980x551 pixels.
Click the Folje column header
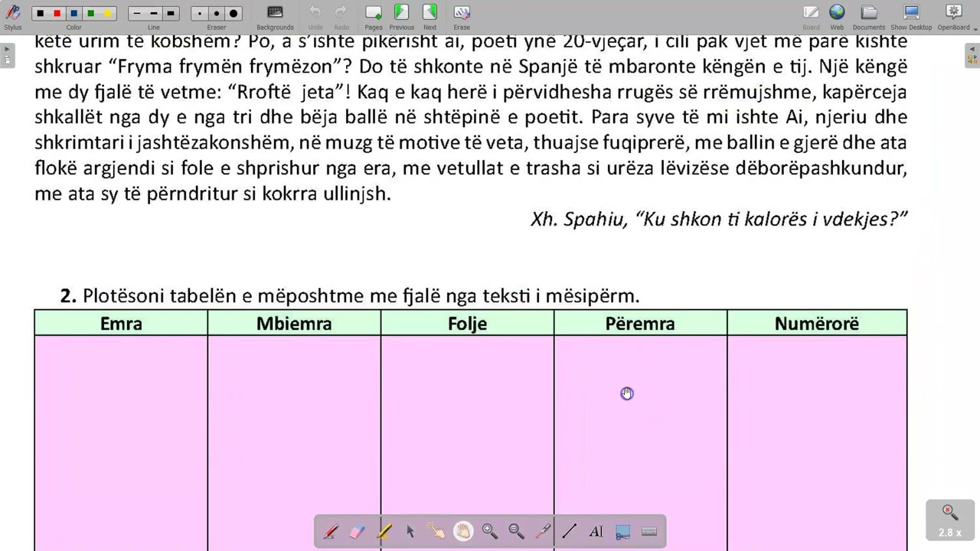click(x=467, y=324)
